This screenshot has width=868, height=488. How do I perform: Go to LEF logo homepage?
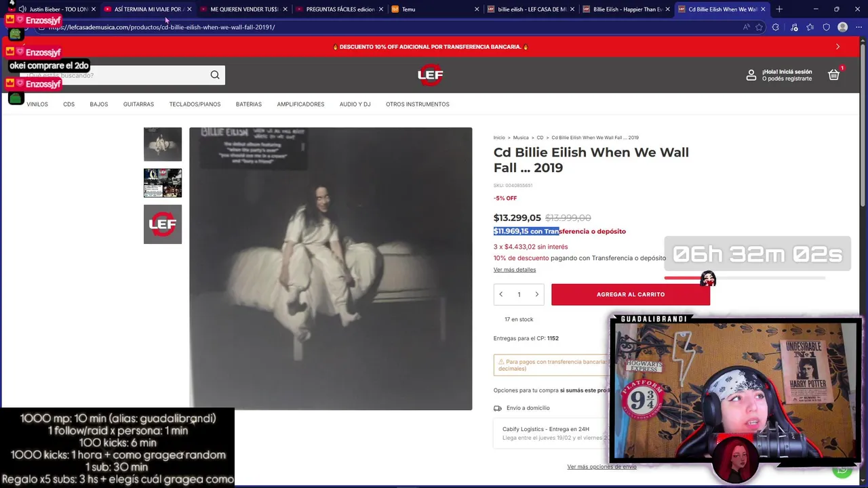[430, 75]
